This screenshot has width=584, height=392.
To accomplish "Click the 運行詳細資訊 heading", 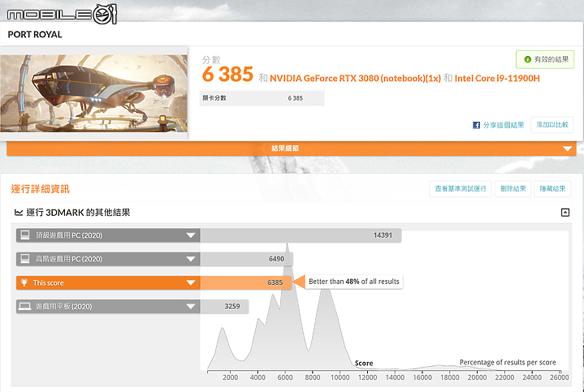I will pyautogui.click(x=41, y=189).
